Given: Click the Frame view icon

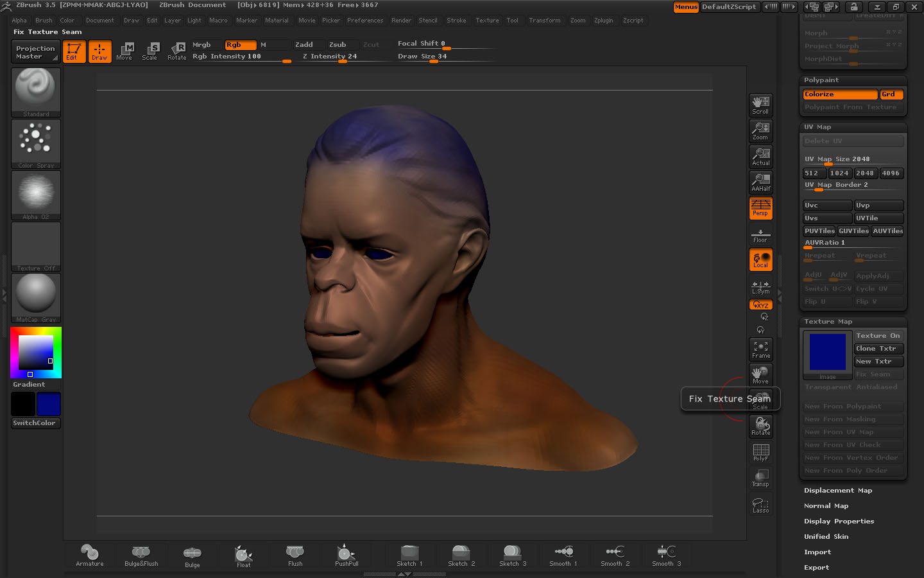Looking at the screenshot, I should coord(760,349).
